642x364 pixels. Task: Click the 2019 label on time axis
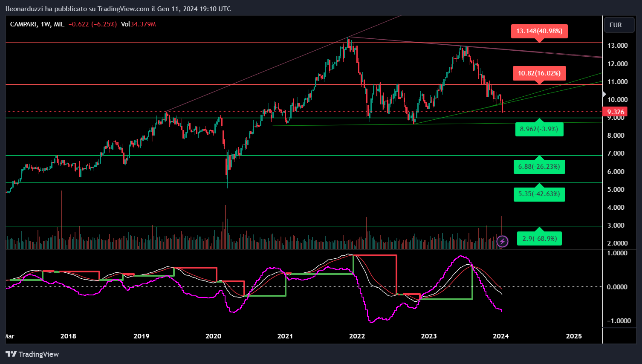(x=142, y=336)
